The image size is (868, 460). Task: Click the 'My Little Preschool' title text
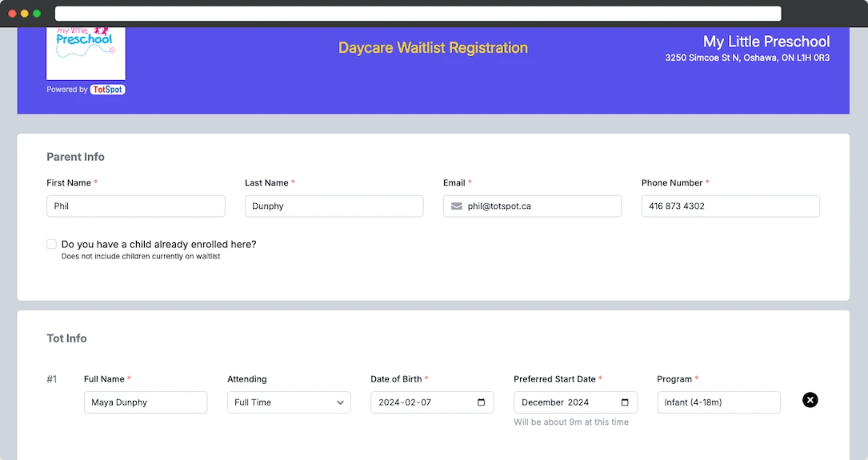[x=766, y=42]
